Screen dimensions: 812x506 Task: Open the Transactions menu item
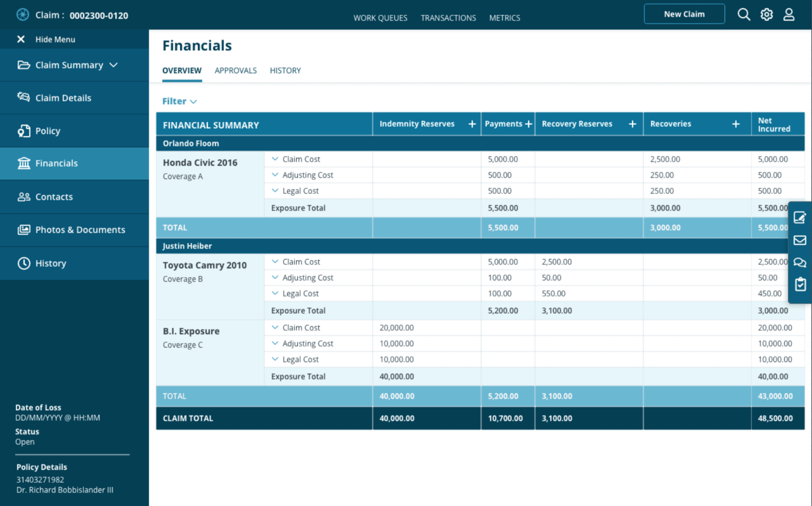[448, 17]
